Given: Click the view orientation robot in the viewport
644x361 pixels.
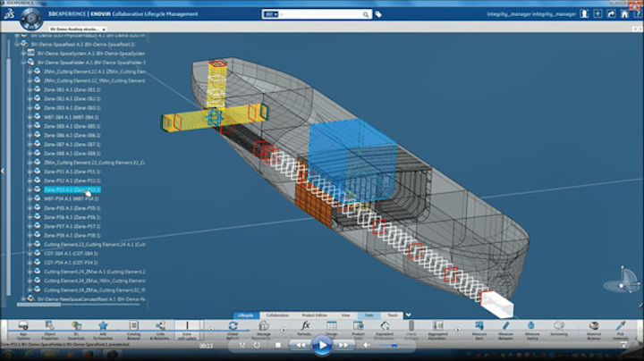Looking at the screenshot, I should click(623, 281).
